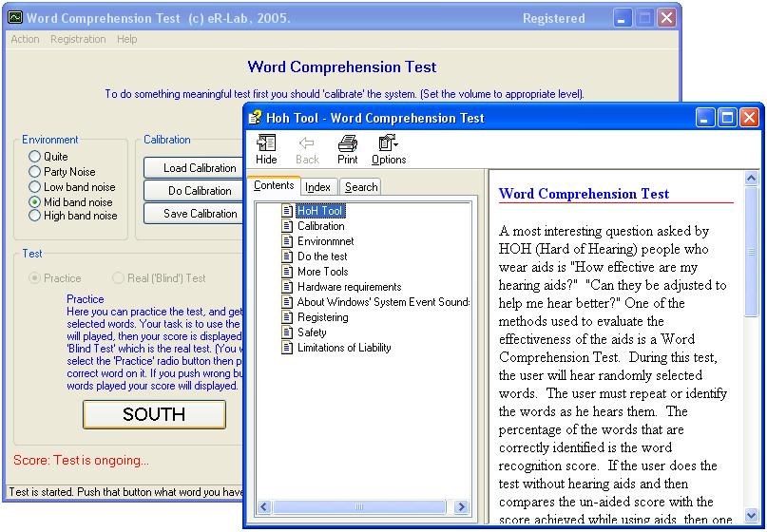Choose the Practice test mode radio
Image resolution: width=767 pixels, height=532 pixels.
click(34, 277)
